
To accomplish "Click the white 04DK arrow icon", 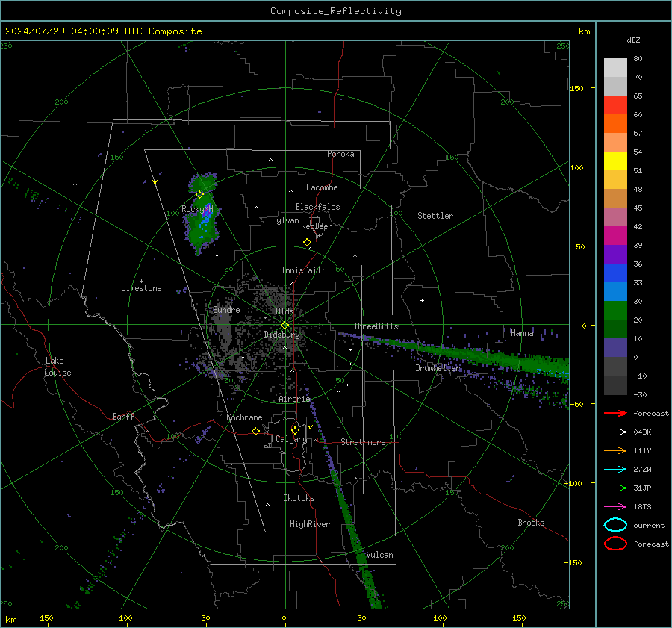I will click(x=615, y=432).
